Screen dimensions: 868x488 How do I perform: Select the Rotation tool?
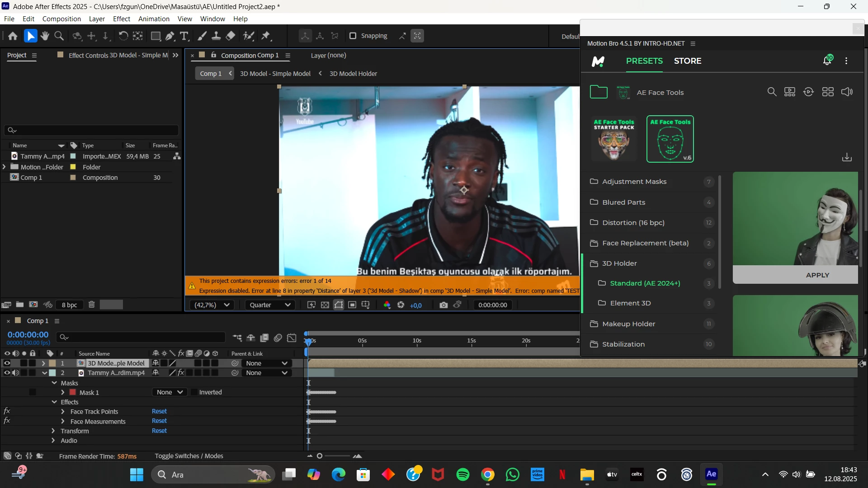pos(123,36)
